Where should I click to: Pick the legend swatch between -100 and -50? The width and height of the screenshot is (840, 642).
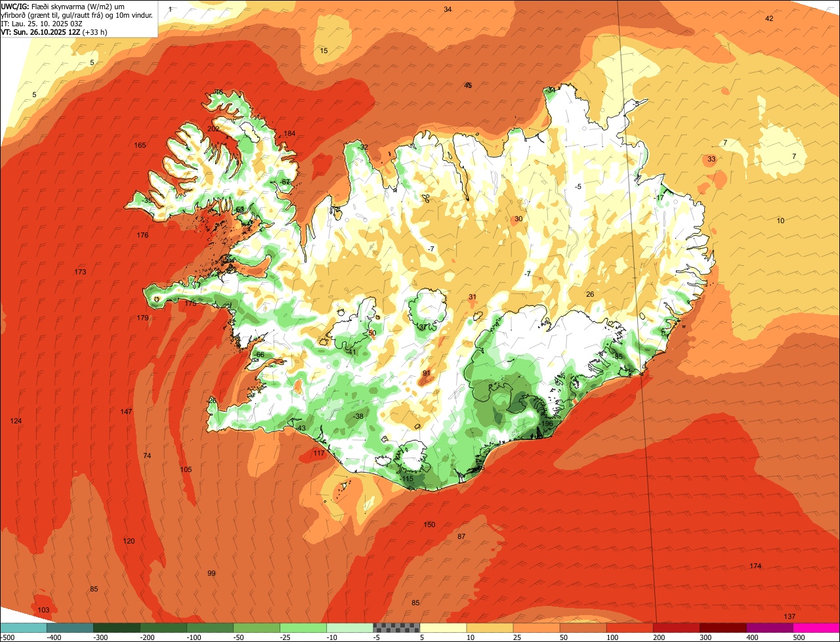(x=210, y=628)
